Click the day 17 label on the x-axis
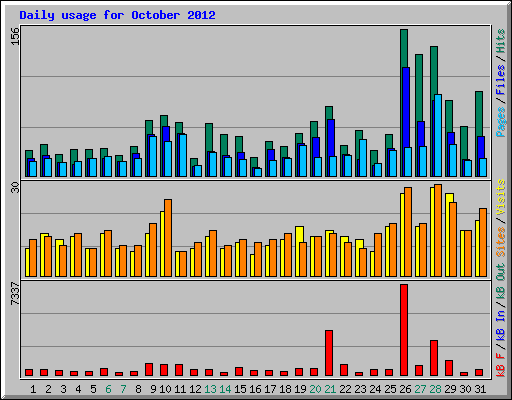 point(270,389)
